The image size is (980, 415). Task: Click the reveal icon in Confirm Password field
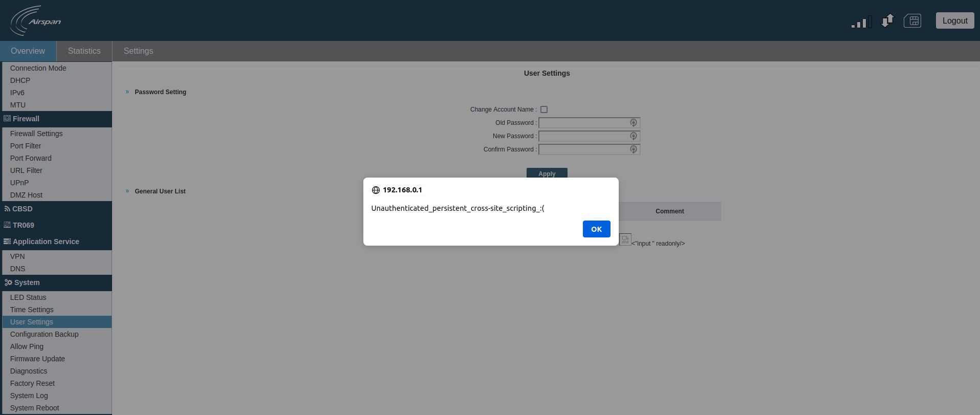633,149
